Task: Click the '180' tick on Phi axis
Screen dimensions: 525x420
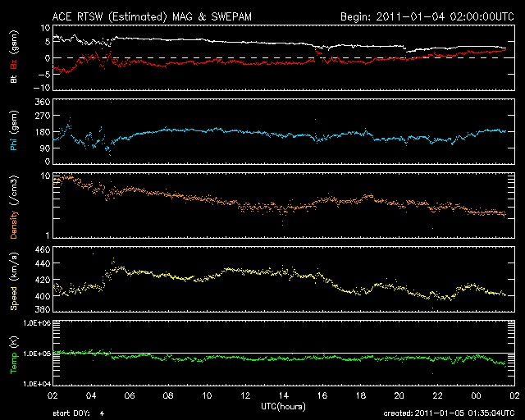Action: [x=43, y=132]
